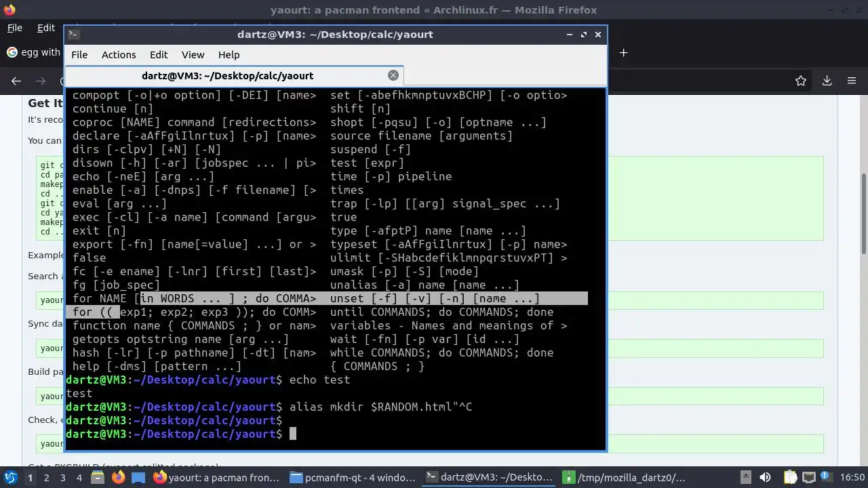868x488 pixels.
Task: Open the terminal Actions menu
Action: 119,54
